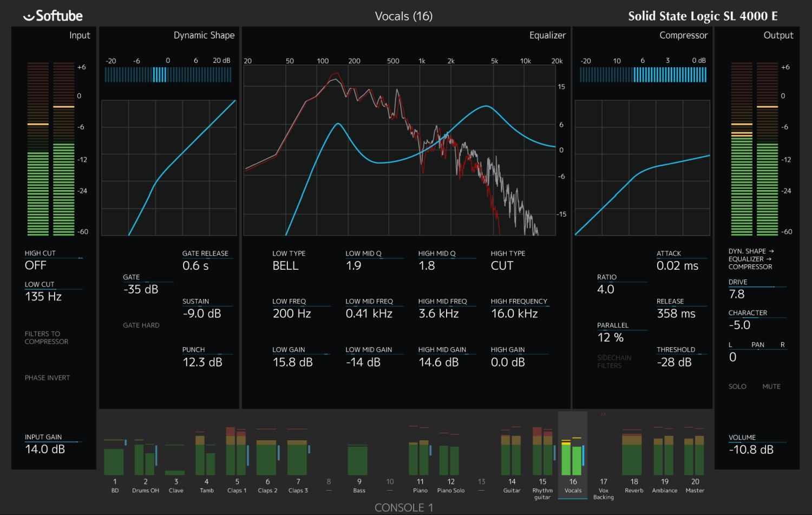The height and width of the screenshot is (515, 812).
Task: Click the Dynamic Shape transfer graph
Action: (x=169, y=168)
